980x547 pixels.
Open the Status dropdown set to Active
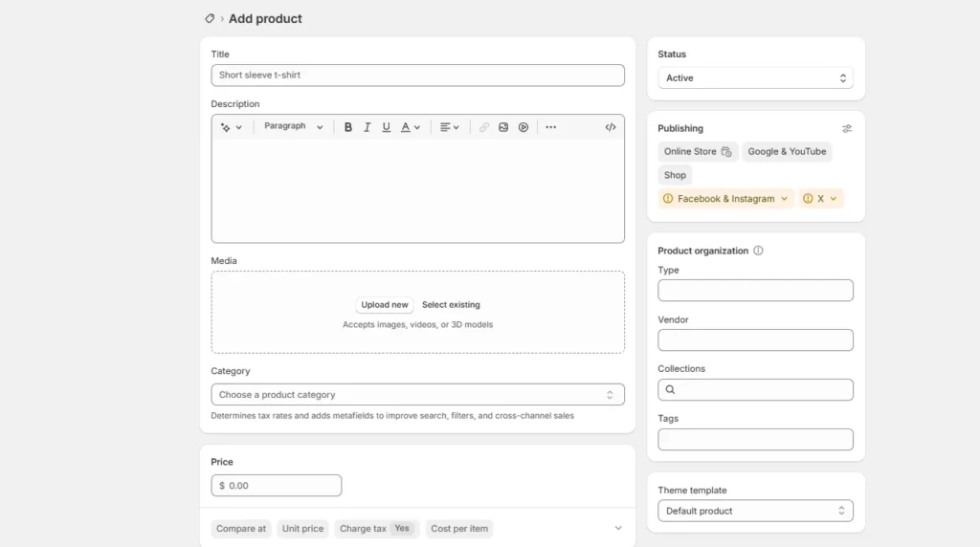click(x=755, y=78)
